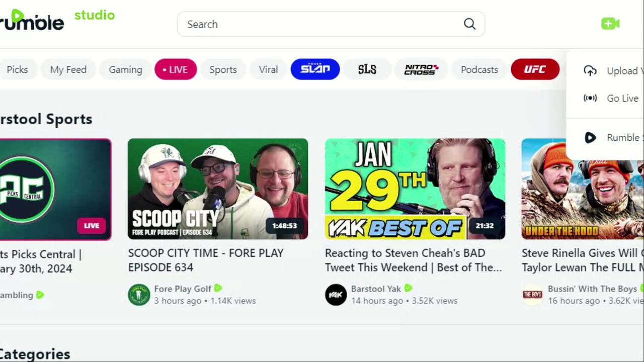This screenshot has height=362, width=644.
Task: Click the Go Live broadcast icon
Action: (590, 98)
